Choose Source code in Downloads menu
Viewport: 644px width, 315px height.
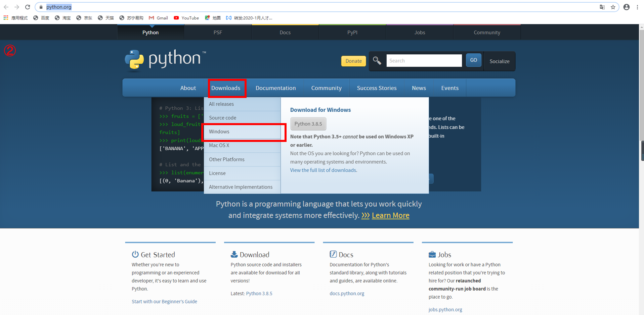coord(242,118)
